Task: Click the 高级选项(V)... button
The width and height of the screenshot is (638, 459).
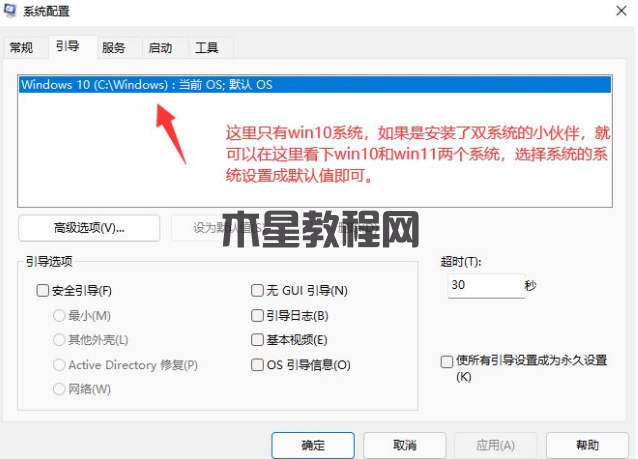Action: (x=89, y=228)
